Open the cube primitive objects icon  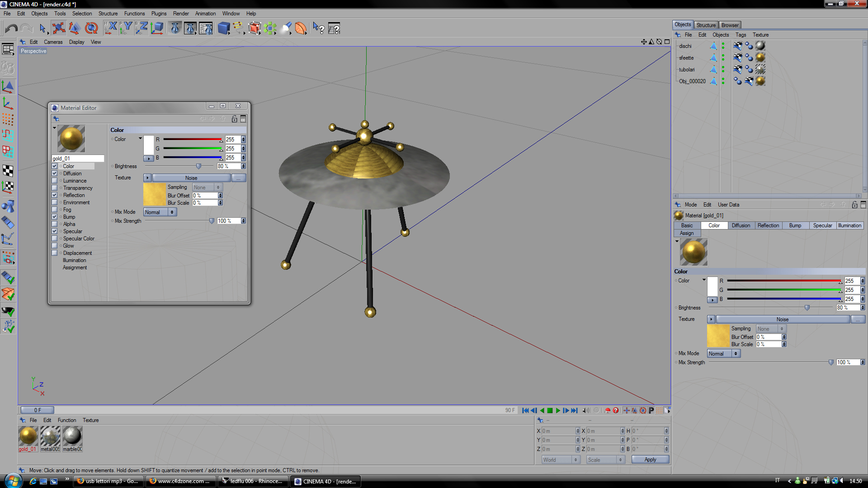point(223,28)
